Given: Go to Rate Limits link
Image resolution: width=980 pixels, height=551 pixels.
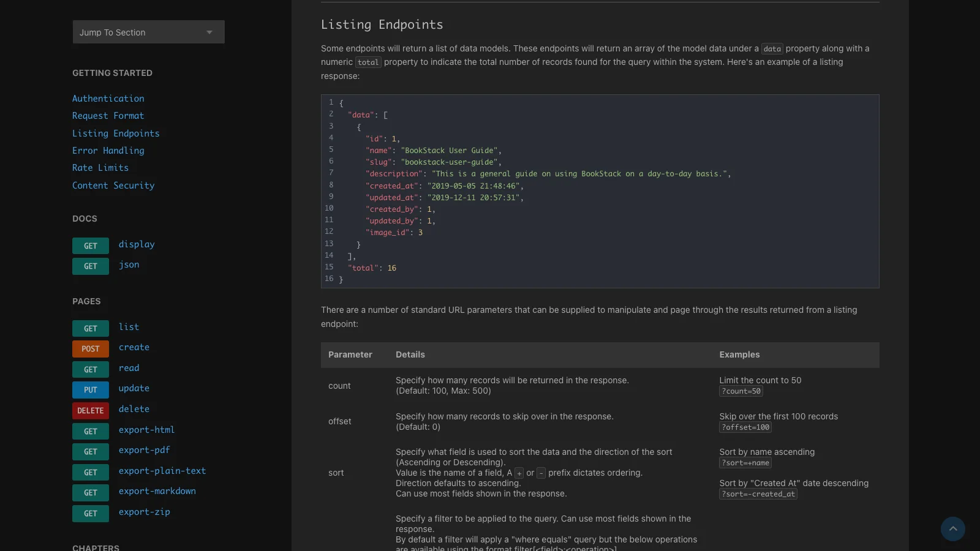Looking at the screenshot, I should [x=100, y=168].
